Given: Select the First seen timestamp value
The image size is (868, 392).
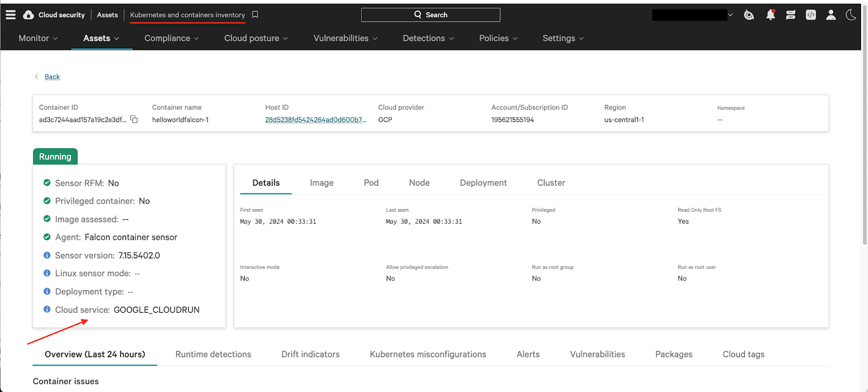Looking at the screenshot, I should (x=278, y=222).
